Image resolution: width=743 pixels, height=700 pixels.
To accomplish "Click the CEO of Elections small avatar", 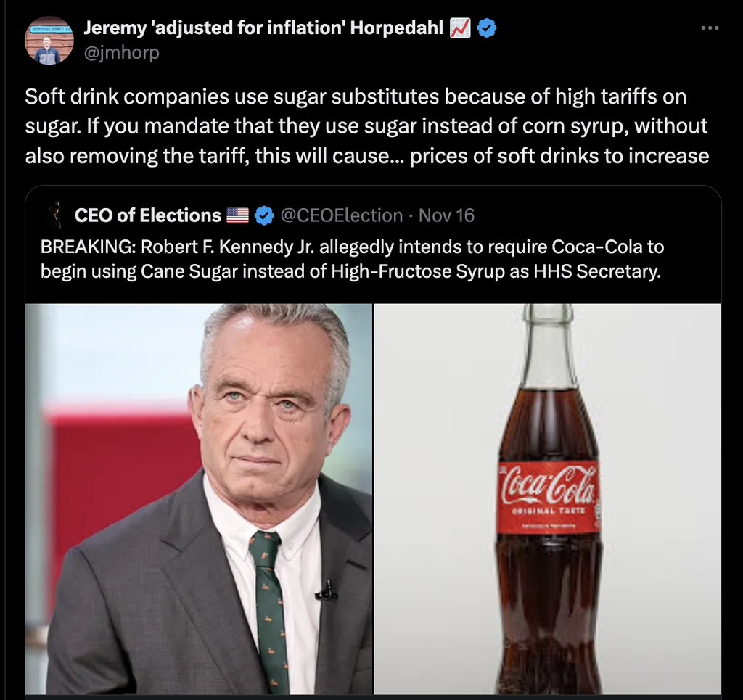I will pyautogui.click(x=53, y=215).
